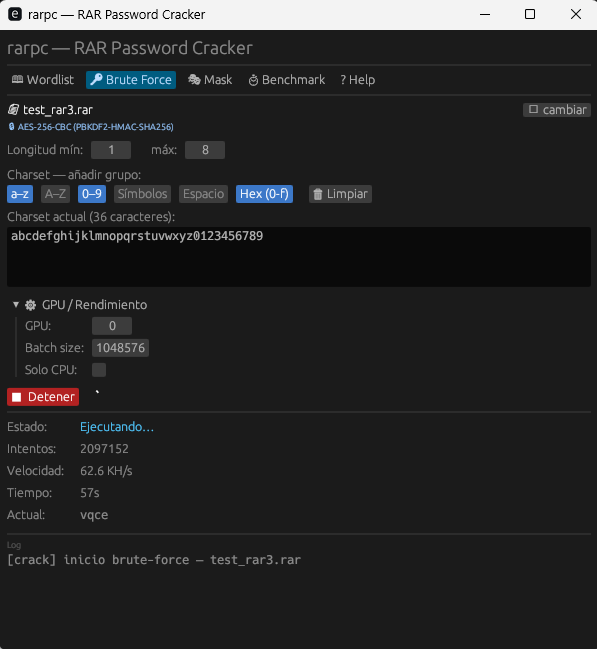The height and width of the screenshot is (649, 597).
Task: Toggle the a–z charset group
Action: [20, 194]
